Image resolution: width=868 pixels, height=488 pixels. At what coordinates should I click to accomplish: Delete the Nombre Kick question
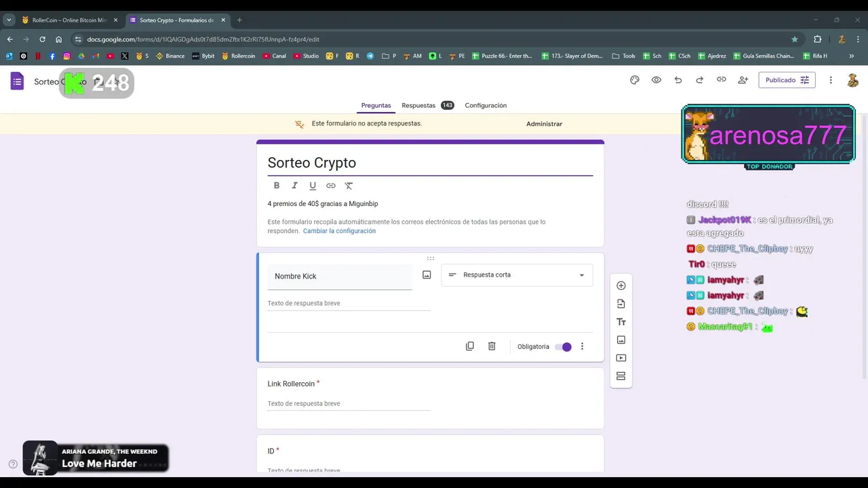pos(492,346)
